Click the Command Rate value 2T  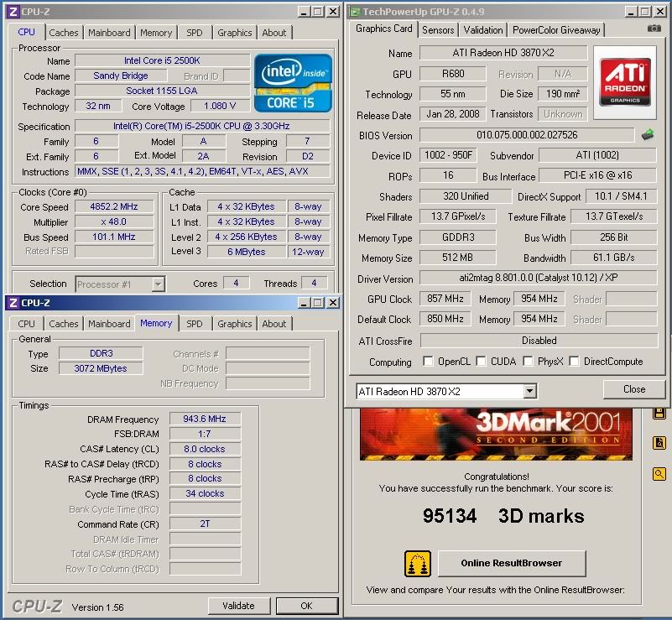(205, 524)
